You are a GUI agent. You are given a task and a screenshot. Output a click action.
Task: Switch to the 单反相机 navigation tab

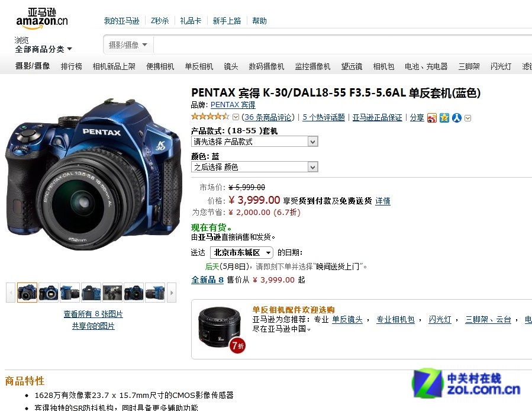(199, 66)
